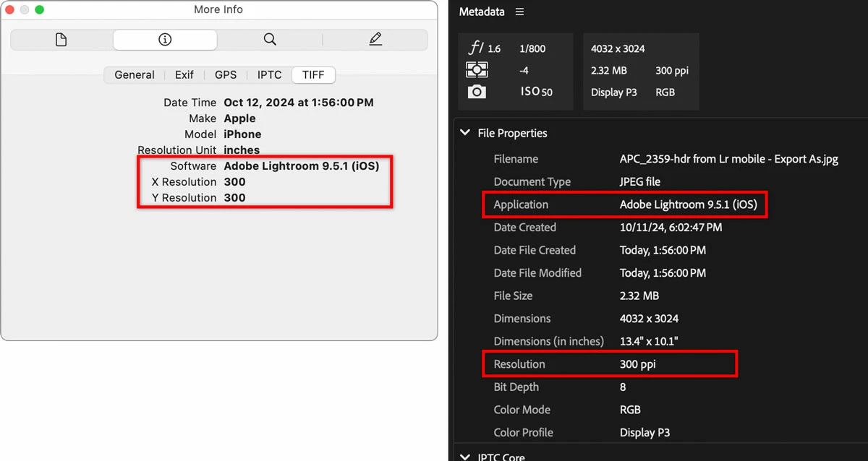Select the TIFF tab
The height and width of the screenshot is (461, 868).
click(313, 74)
